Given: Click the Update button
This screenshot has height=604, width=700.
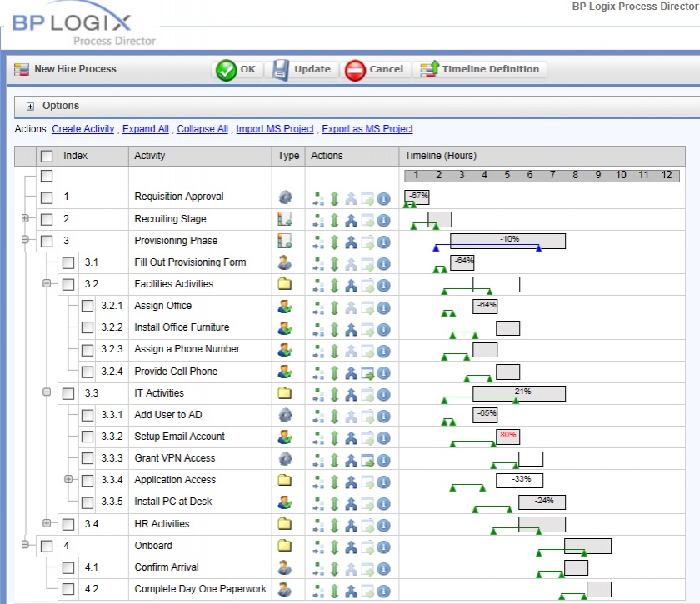Looking at the screenshot, I should [302, 70].
